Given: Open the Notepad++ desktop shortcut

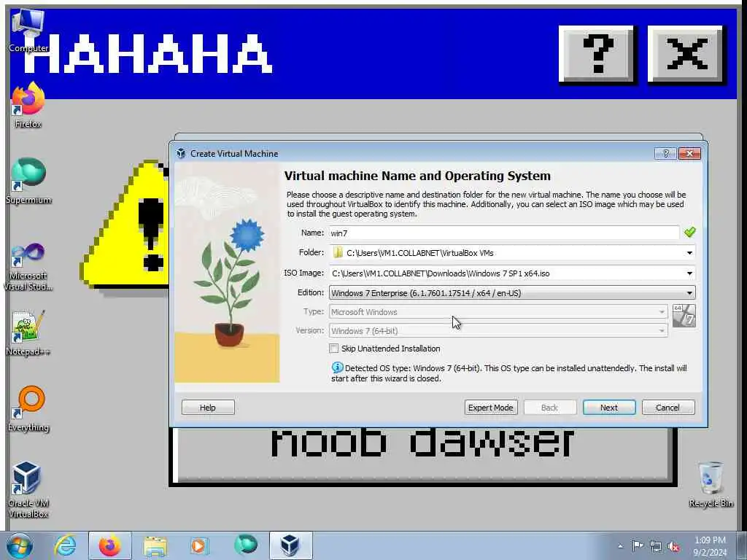Looking at the screenshot, I should click(x=28, y=333).
